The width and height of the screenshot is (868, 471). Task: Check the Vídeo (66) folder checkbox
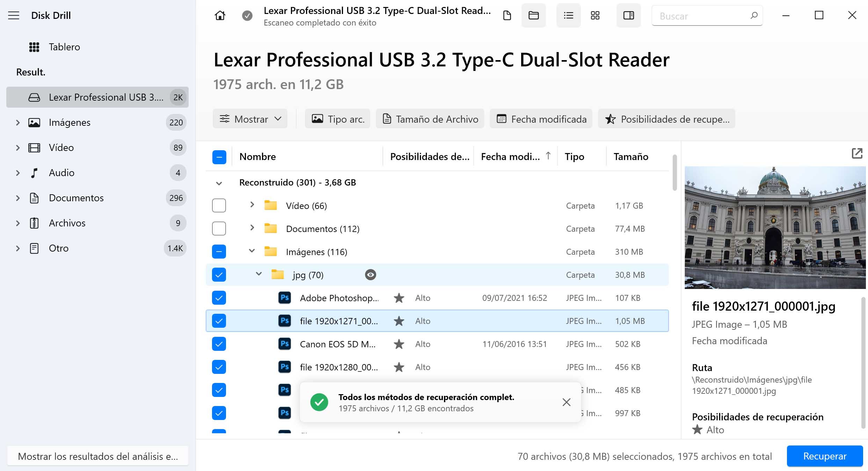tap(219, 205)
